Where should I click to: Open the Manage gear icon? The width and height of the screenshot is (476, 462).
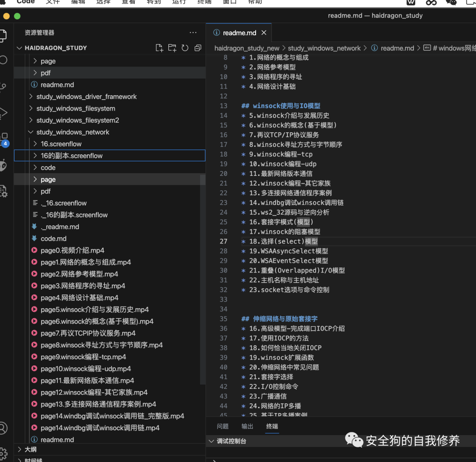(x=3, y=454)
